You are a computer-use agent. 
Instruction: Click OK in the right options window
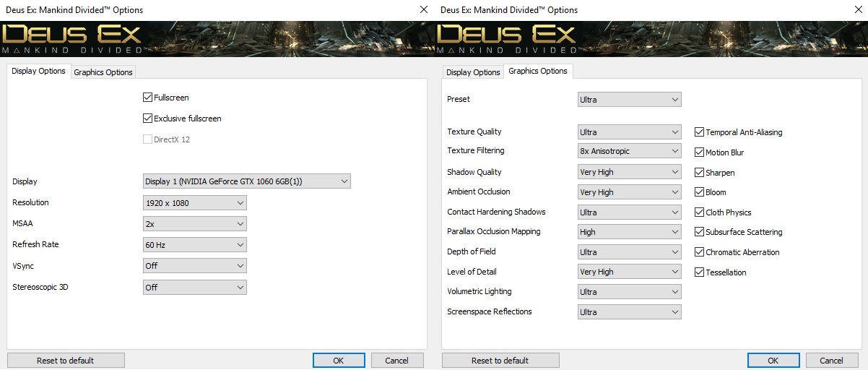click(773, 360)
